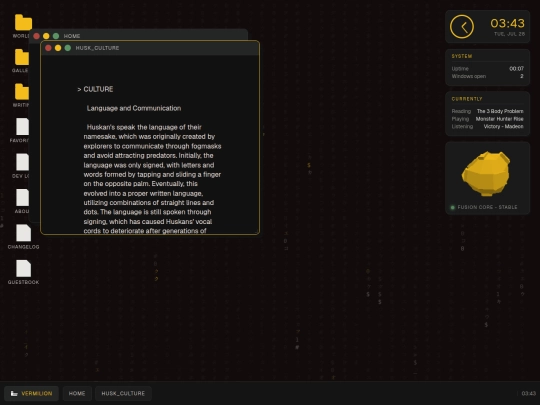Image resolution: width=540 pixels, height=405 pixels.
Task: Minimize Husk_Culture window with yellow button
Action: 58,48
